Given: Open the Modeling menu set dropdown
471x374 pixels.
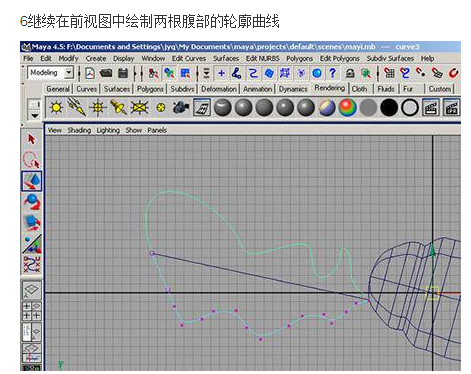Looking at the screenshot, I should [51, 73].
